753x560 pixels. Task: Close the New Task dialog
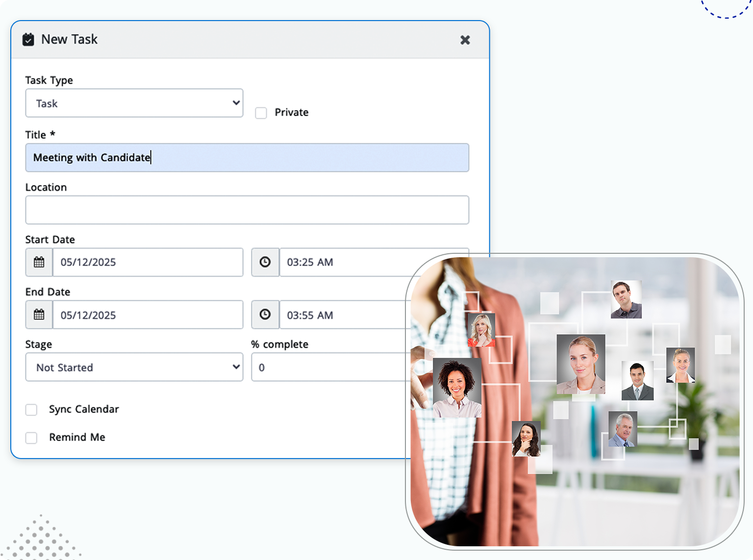(465, 40)
